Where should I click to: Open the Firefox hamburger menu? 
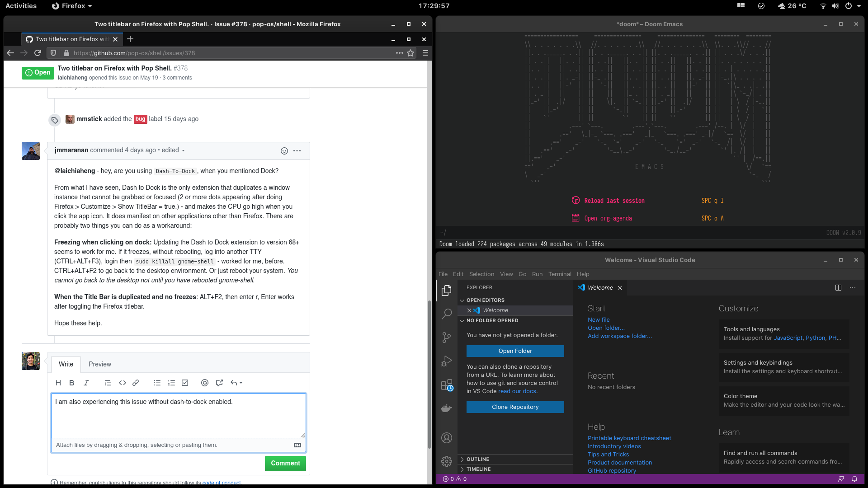tap(425, 53)
